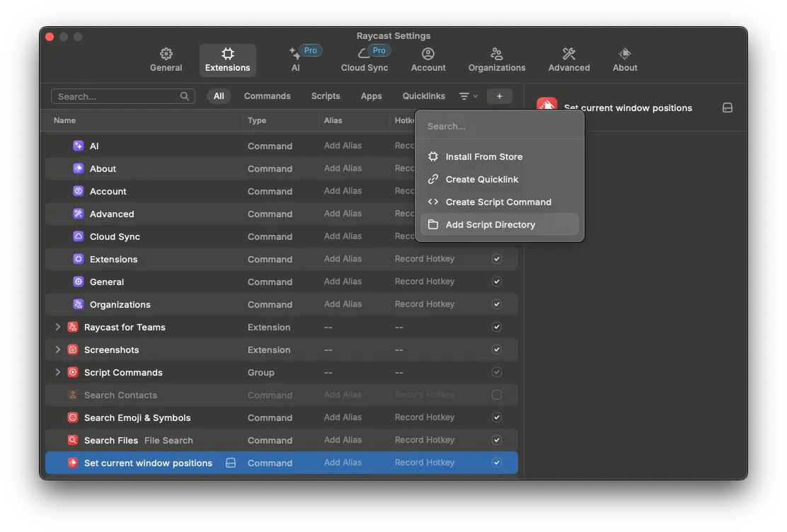Choose Install From Store
This screenshot has width=787, height=532.
click(500, 156)
